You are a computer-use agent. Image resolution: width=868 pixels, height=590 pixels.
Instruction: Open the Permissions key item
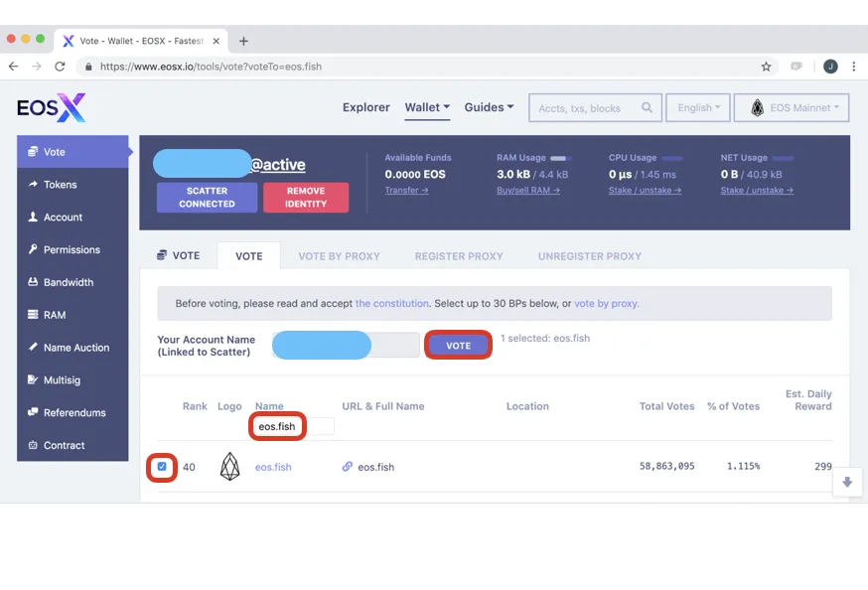click(72, 249)
